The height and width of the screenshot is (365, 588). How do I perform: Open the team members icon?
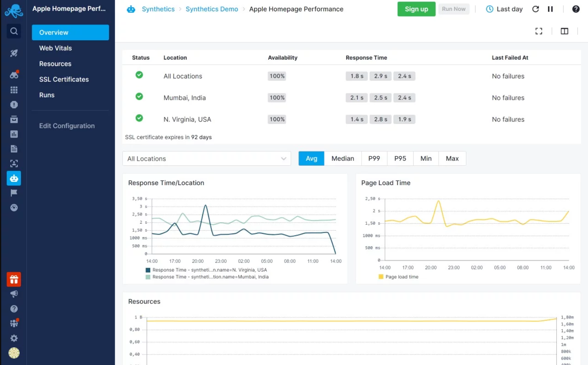[14, 323]
